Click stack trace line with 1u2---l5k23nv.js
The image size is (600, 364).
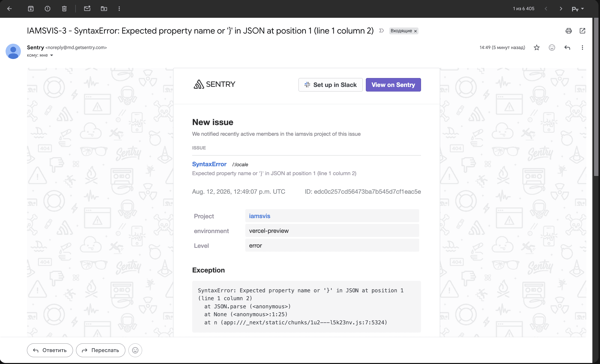296,323
